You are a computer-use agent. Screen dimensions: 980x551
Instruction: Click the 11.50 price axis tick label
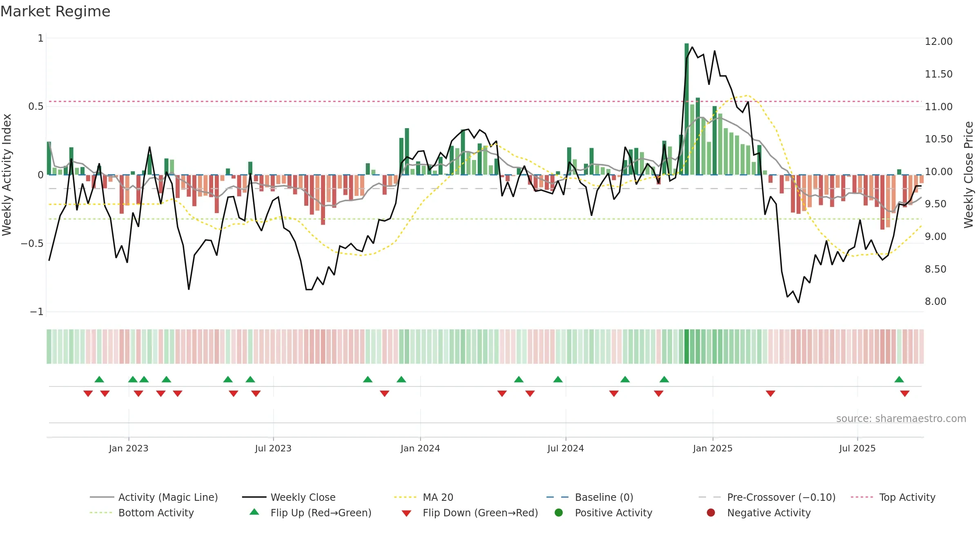(x=938, y=74)
